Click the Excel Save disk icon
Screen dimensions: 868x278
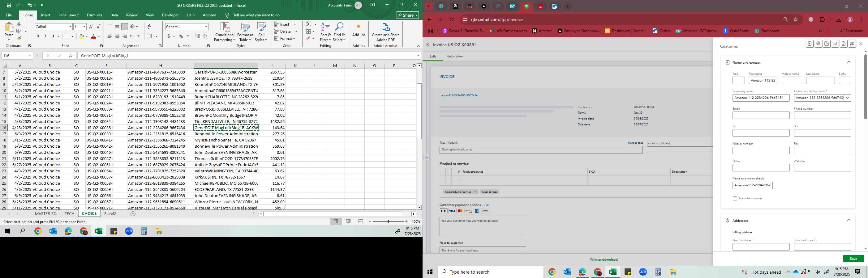tap(9, 5)
